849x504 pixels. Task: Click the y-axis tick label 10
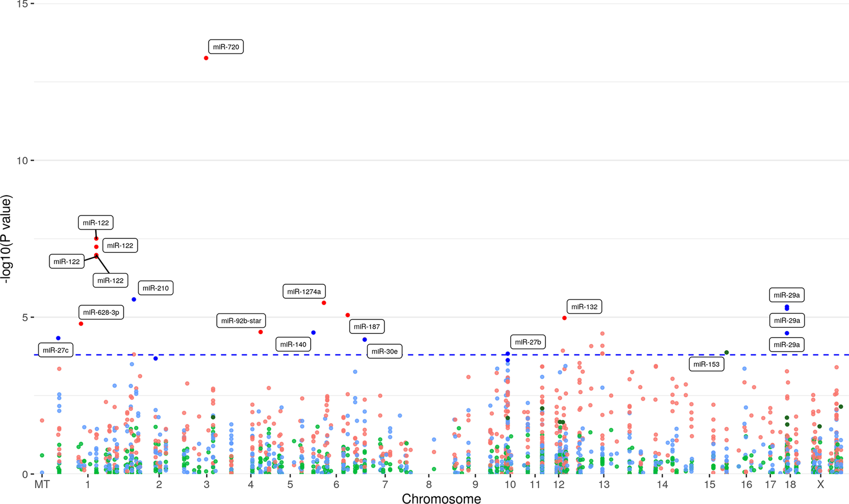[x=22, y=161]
